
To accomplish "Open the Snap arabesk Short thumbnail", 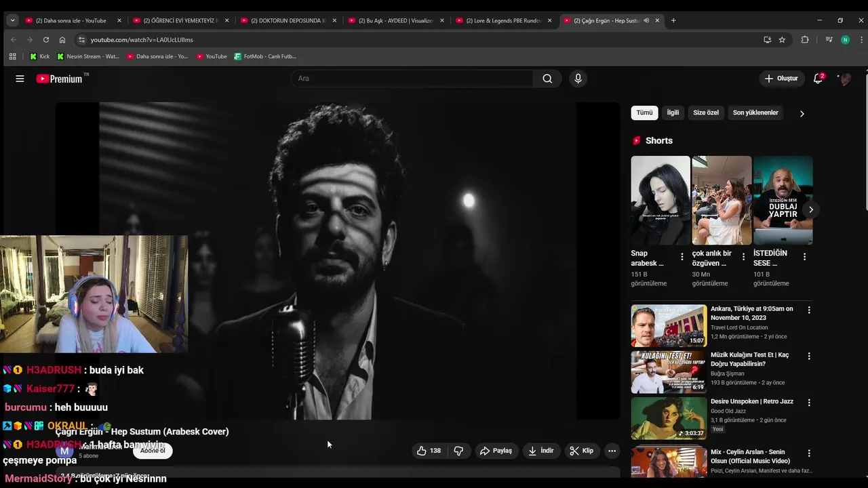I will click(x=660, y=200).
